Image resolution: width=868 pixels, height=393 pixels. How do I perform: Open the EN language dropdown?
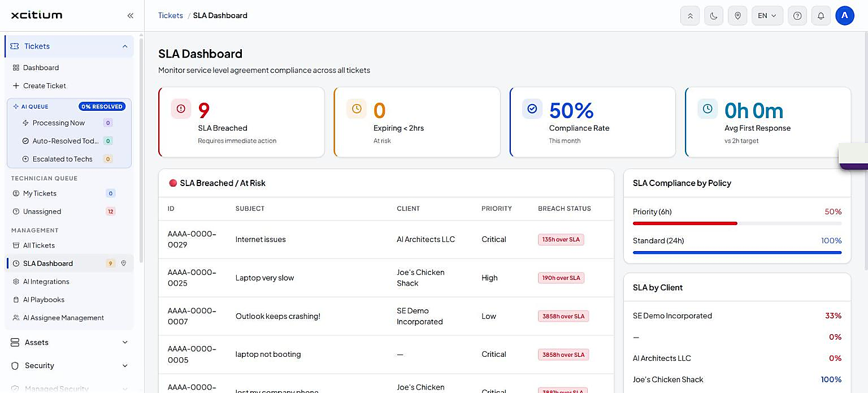pyautogui.click(x=767, y=16)
